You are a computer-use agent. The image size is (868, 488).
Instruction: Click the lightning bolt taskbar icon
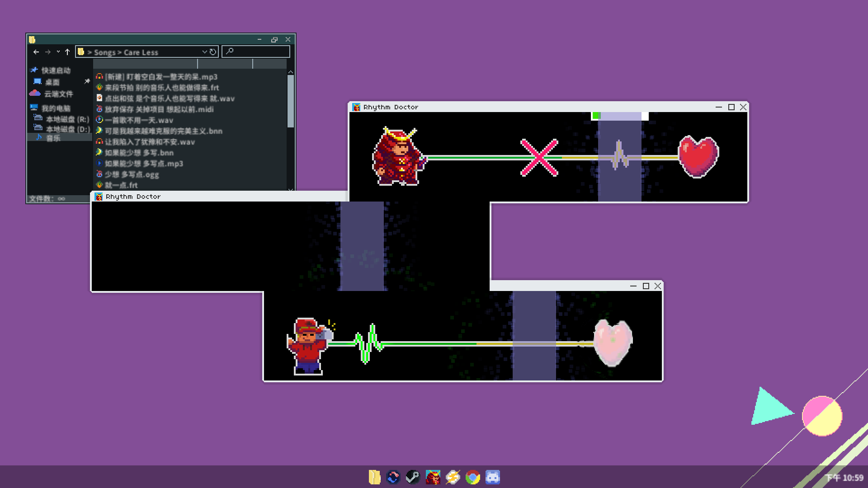(453, 477)
